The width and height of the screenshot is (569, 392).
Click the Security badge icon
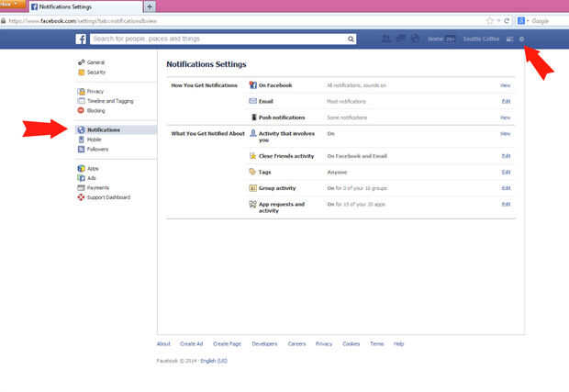point(82,73)
